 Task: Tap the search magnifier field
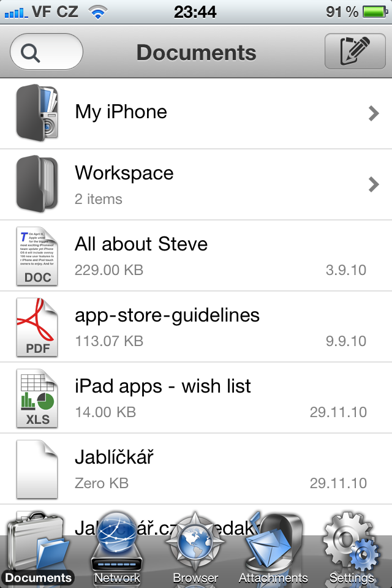45,51
